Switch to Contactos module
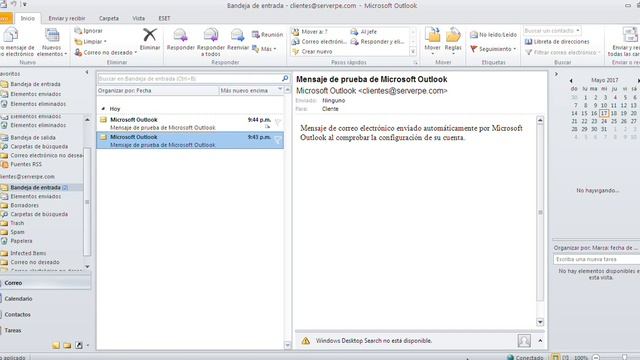This screenshot has width=640, height=360. point(45,314)
